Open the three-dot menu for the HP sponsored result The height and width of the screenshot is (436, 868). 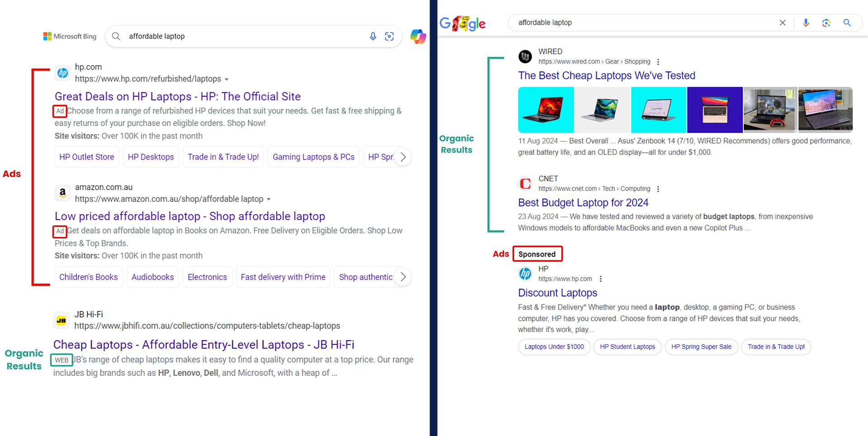pos(600,279)
